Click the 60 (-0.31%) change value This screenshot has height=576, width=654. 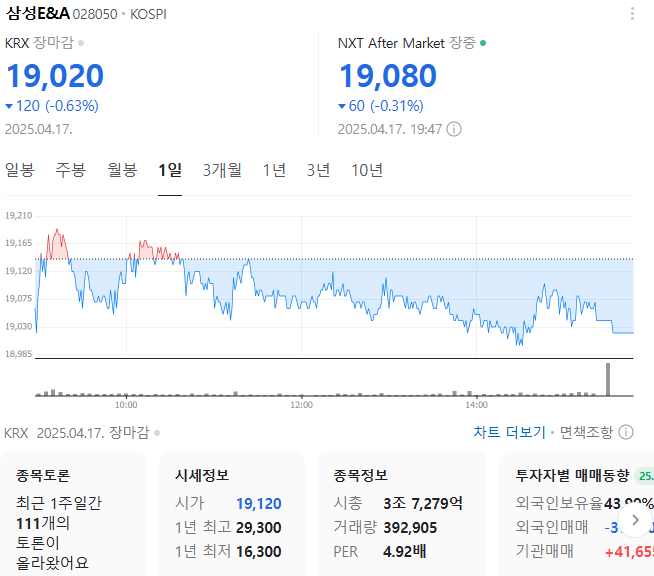(x=381, y=106)
